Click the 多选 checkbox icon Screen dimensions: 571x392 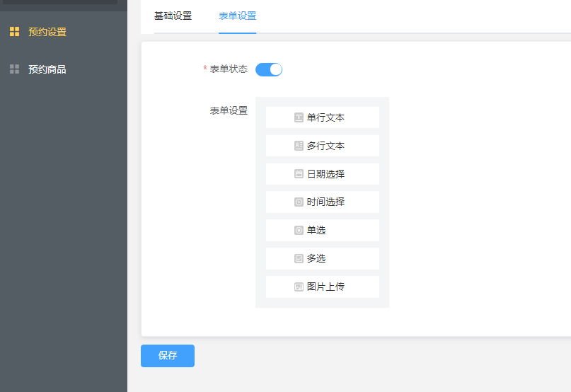tap(299, 259)
